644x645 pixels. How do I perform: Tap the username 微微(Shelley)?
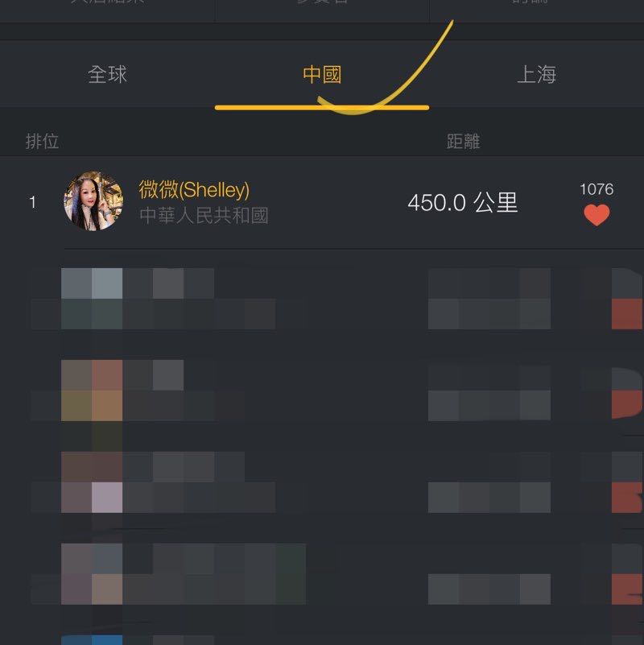[x=194, y=189]
